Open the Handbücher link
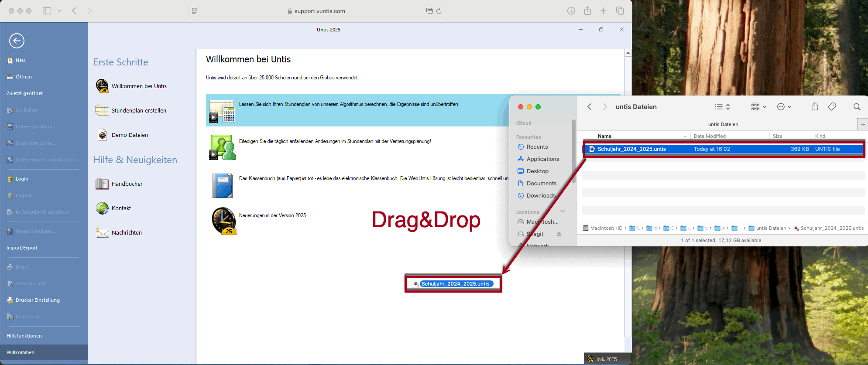This screenshot has height=365, width=868. click(127, 184)
